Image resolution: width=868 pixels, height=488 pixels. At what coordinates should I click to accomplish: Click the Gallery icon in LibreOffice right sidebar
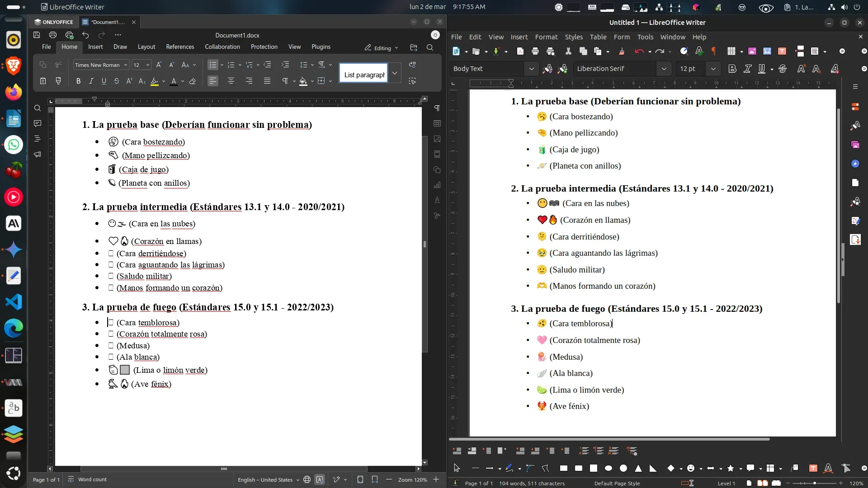[x=855, y=145]
